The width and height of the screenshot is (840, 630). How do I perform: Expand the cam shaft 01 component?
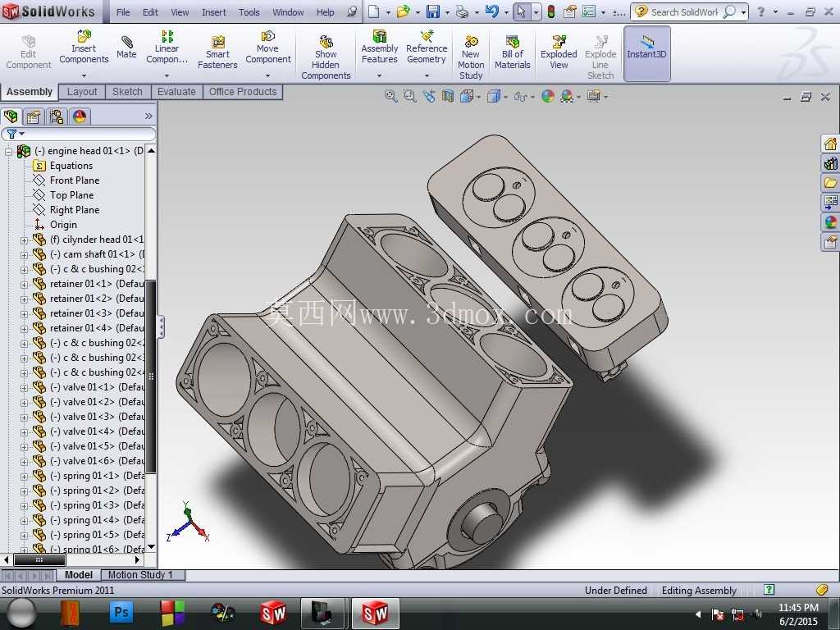tap(24, 256)
